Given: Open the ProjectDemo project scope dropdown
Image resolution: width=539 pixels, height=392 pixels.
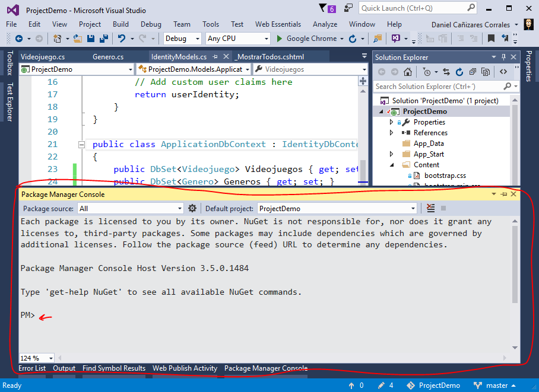Looking at the screenshot, I should point(77,69).
